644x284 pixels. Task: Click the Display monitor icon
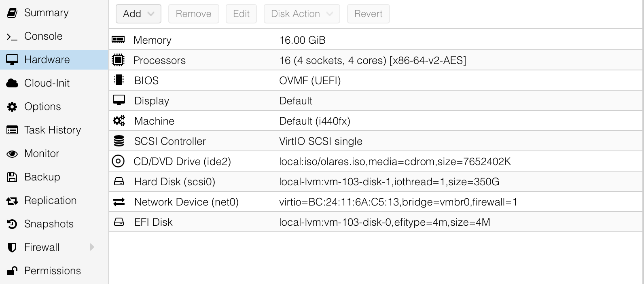click(x=119, y=100)
